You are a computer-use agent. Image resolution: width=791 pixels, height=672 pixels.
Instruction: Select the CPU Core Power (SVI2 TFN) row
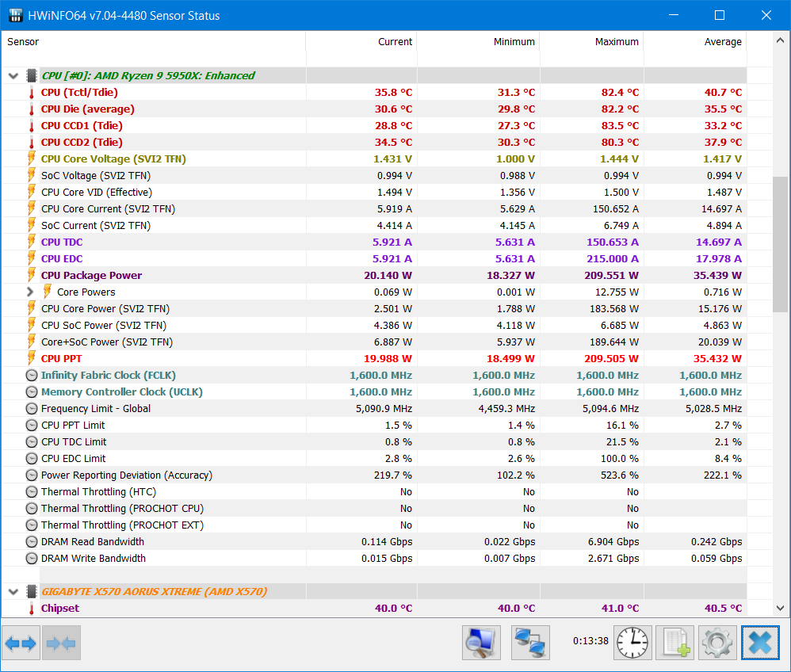click(x=374, y=309)
